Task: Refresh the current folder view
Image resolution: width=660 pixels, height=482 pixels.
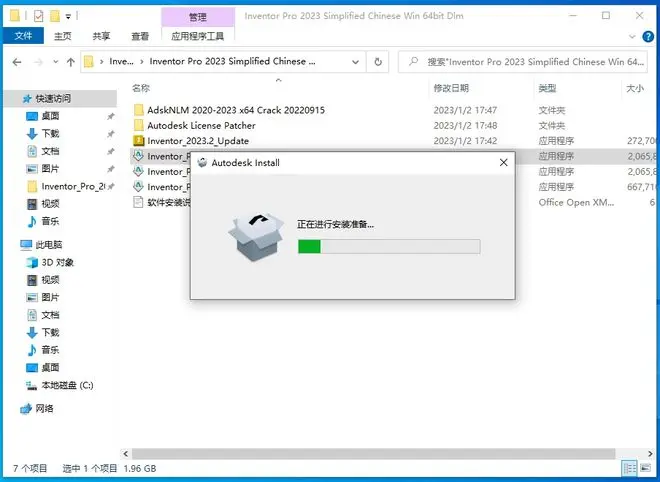Action: [378, 62]
